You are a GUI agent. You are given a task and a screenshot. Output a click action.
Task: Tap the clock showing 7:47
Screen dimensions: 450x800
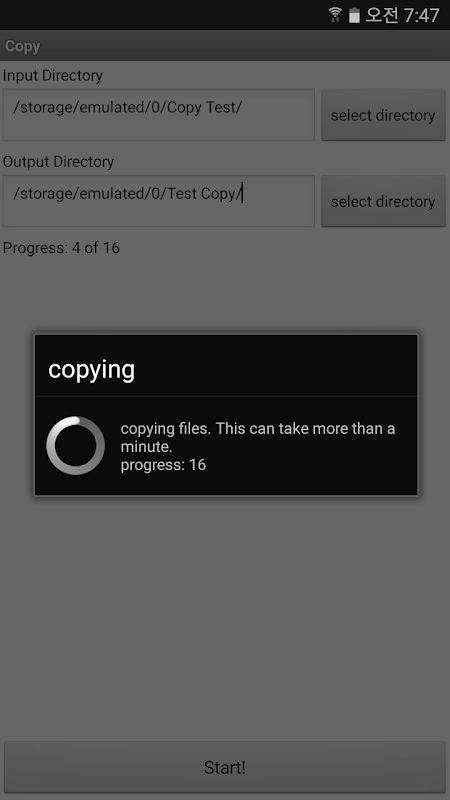coord(421,15)
